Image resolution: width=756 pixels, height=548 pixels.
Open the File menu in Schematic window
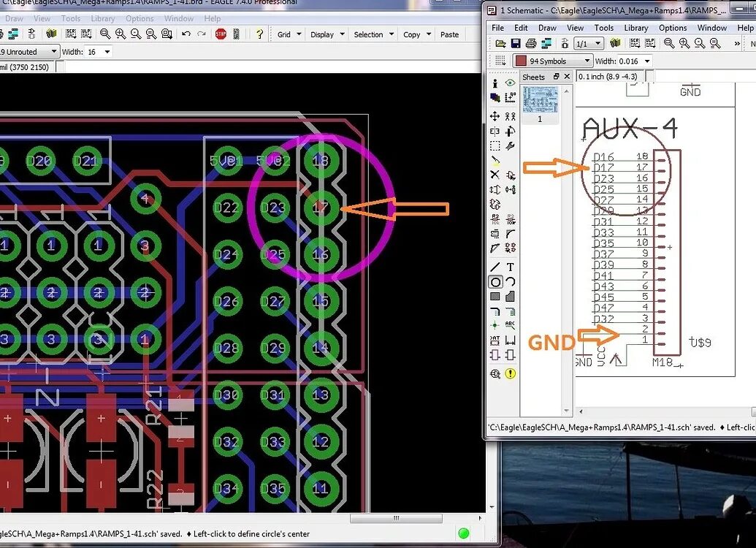497,28
